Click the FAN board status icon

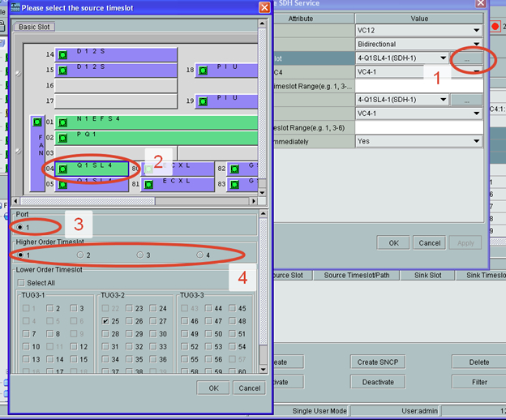(x=37, y=122)
